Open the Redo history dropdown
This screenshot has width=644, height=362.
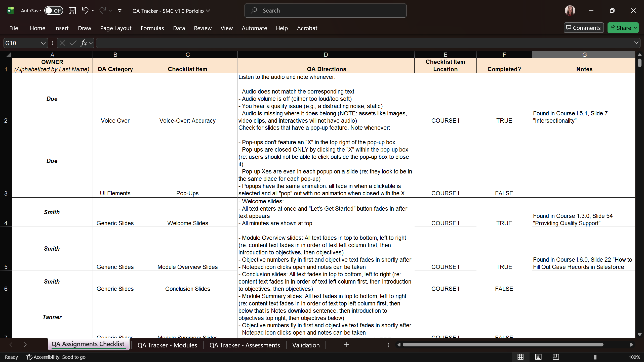coord(110,11)
